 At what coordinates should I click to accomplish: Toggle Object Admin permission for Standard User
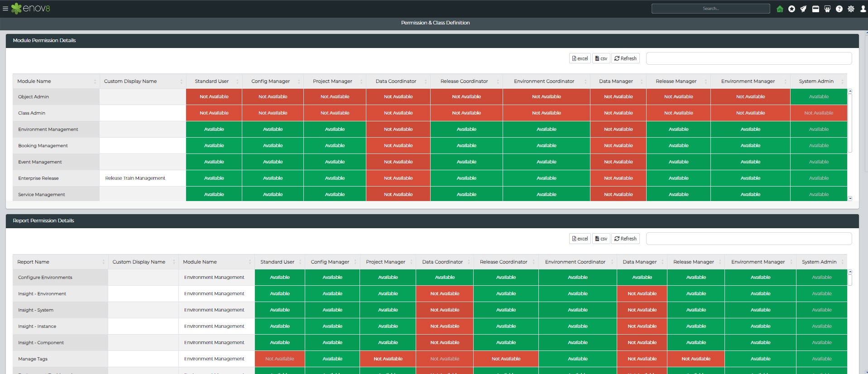[214, 97]
